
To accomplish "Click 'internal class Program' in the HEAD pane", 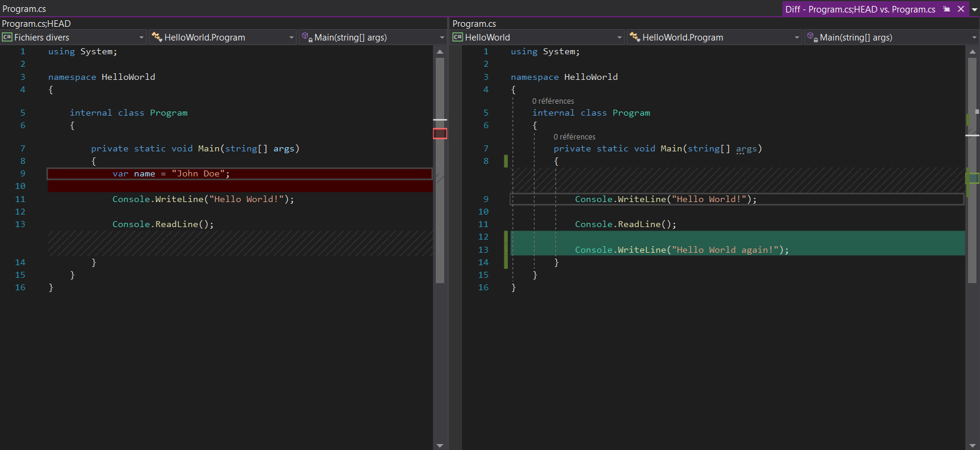I will (129, 113).
